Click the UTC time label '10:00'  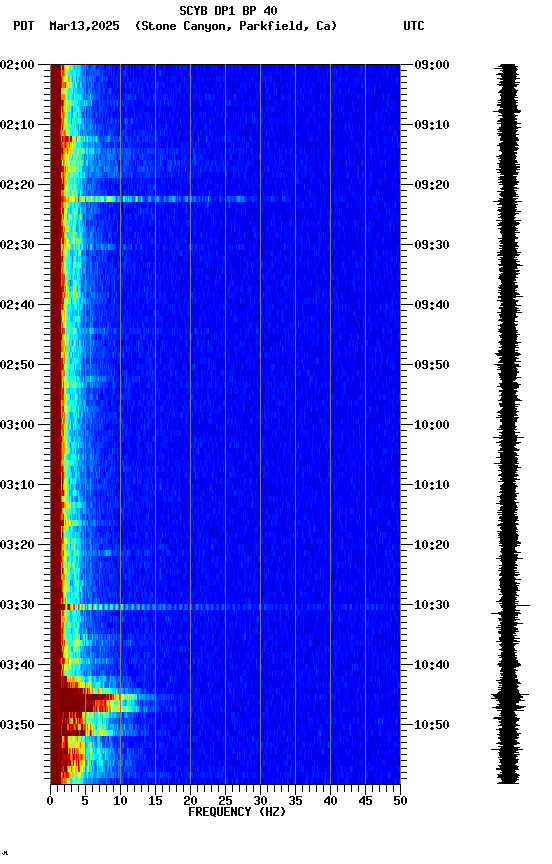432,425
